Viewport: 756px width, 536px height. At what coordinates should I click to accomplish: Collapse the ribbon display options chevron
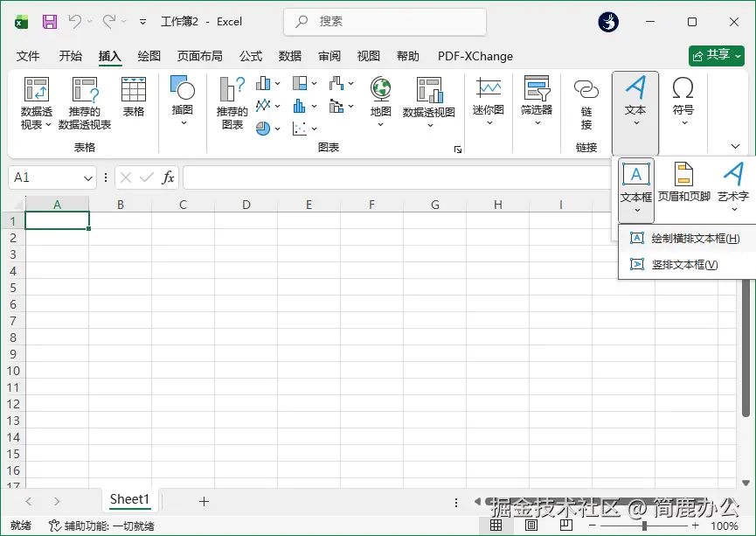pyautogui.click(x=735, y=146)
